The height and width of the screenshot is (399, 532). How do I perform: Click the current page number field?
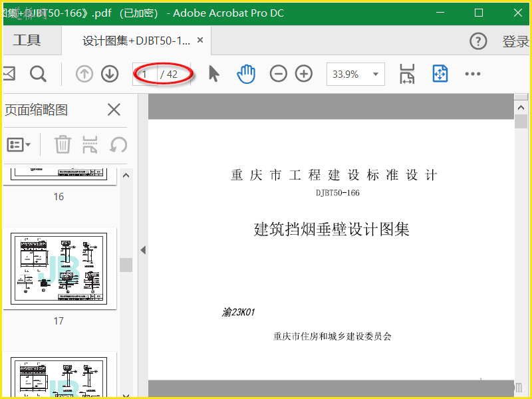(145, 74)
